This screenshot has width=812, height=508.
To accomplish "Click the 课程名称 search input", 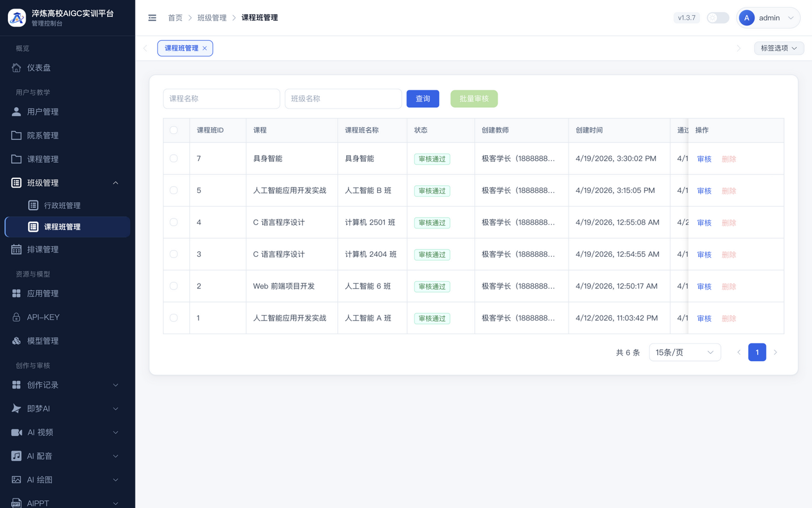I will 222,99.
